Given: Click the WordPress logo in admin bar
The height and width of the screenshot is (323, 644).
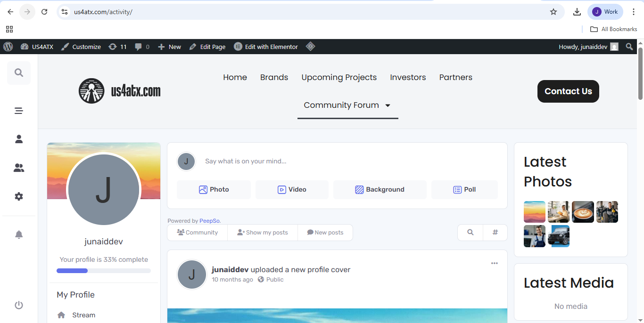Looking at the screenshot, I should [x=8, y=47].
